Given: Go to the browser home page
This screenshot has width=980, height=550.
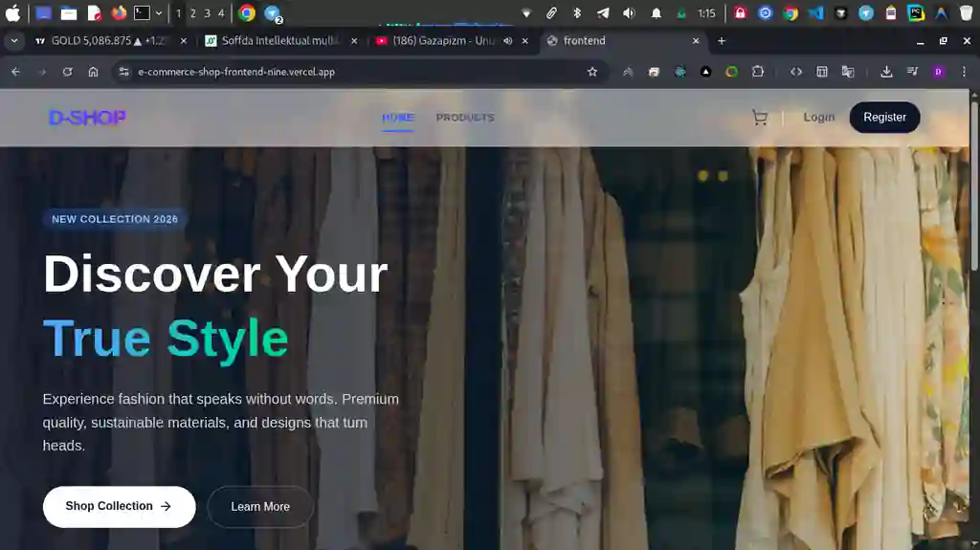Looking at the screenshot, I should (x=93, y=72).
